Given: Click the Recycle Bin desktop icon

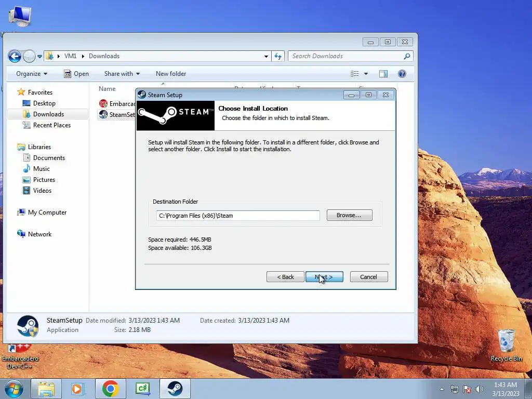Looking at the screenshot, I should click(x=506, y=345).
